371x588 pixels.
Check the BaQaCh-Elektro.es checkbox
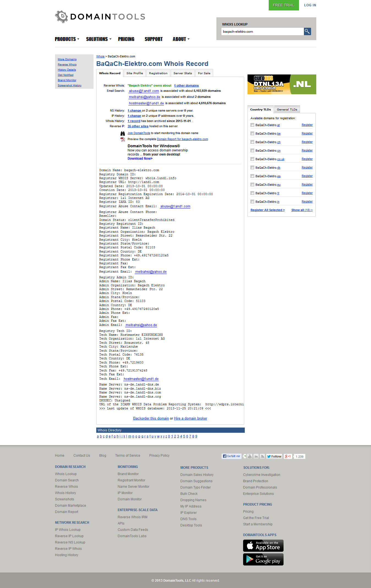(252, 176)
